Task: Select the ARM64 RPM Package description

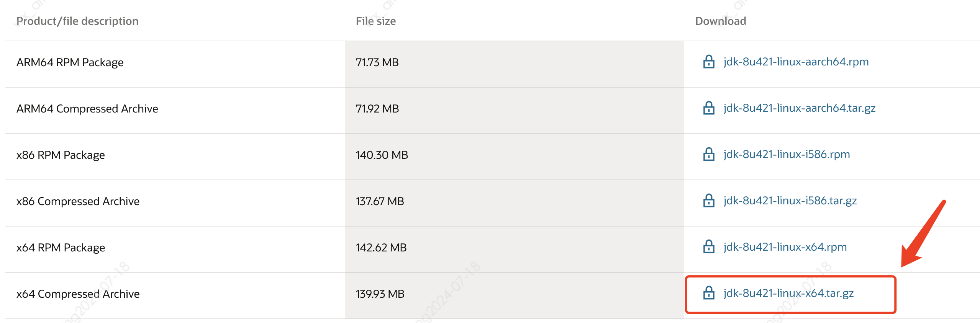Action: [70, 62]
